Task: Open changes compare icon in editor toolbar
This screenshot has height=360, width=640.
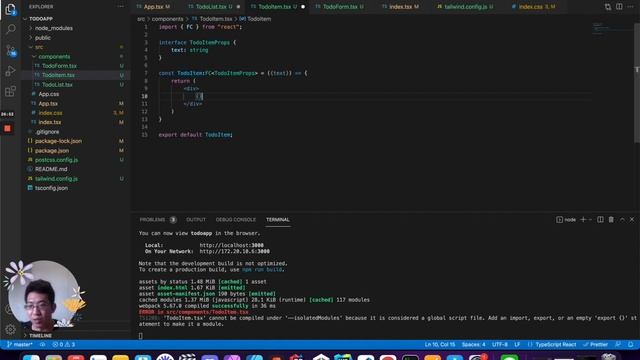Action: pyautogui.click(x=608, y=7)
